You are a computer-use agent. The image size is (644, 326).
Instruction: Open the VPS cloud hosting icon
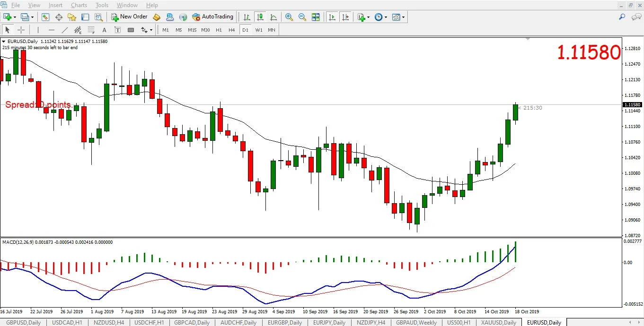click(169, 17)
